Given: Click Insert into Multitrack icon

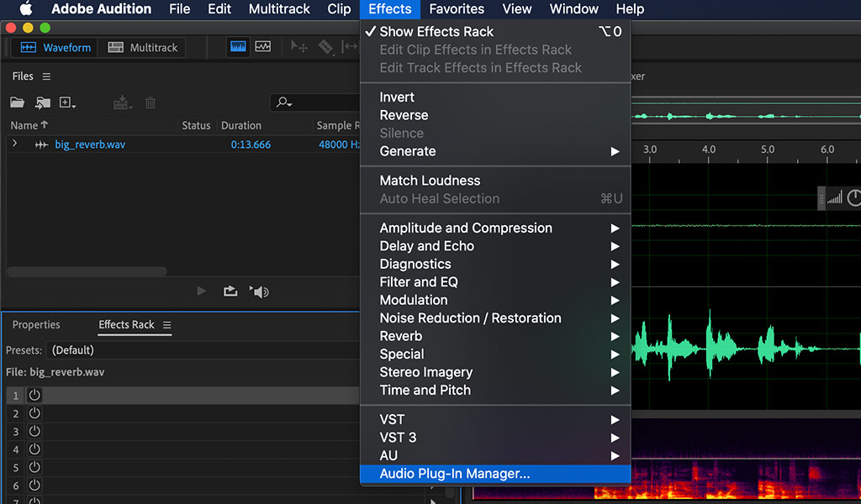Looking at the screenshot, I should [x=123, y=102].
